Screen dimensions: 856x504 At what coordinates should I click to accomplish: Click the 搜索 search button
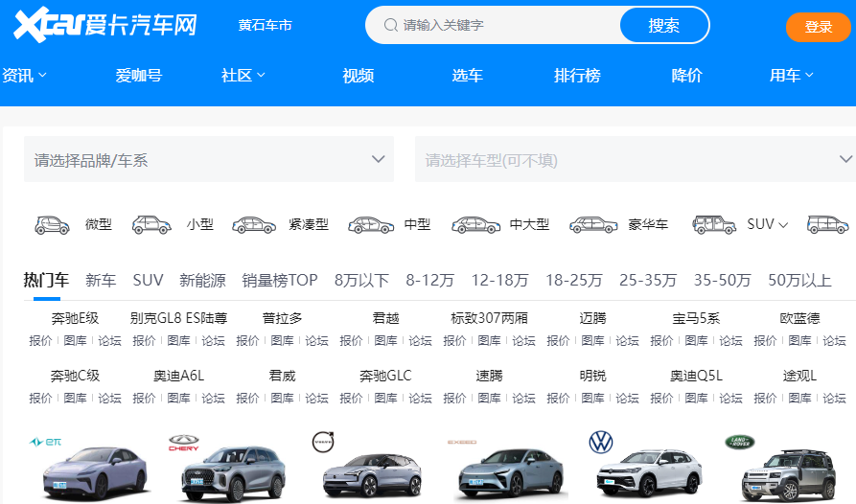[664, 25]
